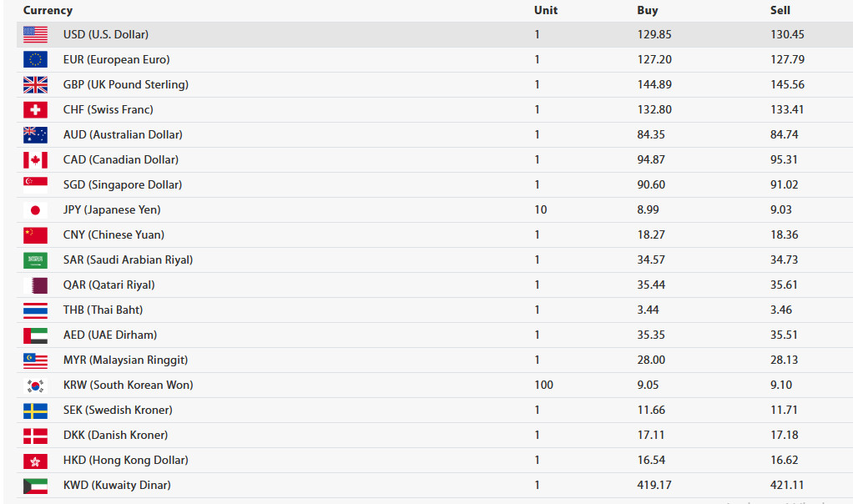The height and width of the screenshot is (504, 853).
Task: Select the Canadian maple leaf flag
Action: 35,160
